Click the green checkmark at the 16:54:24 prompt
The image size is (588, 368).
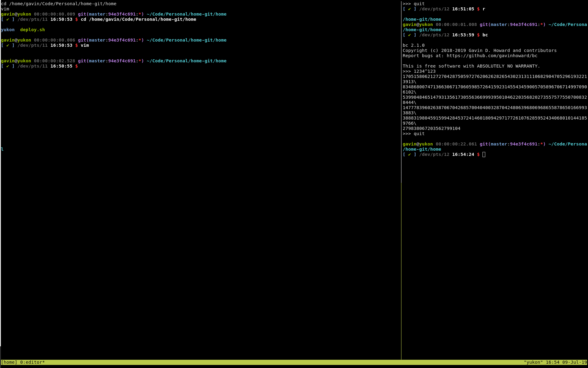[x=409, y=154]
